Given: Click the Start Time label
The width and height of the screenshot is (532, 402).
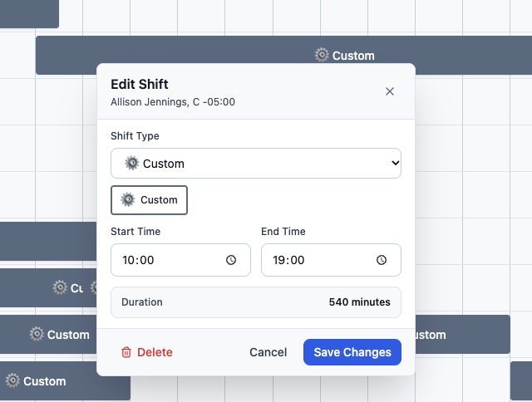Looking at the screenshot, I should coord(135,232).
